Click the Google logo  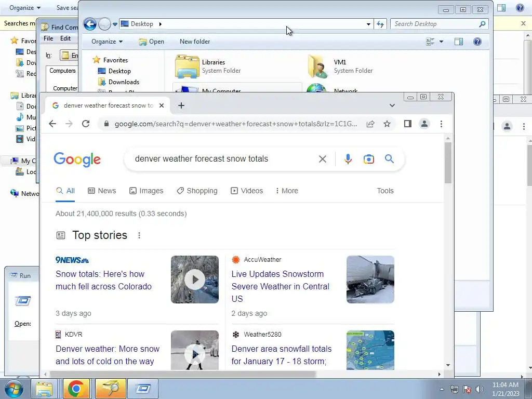point(77,159)
